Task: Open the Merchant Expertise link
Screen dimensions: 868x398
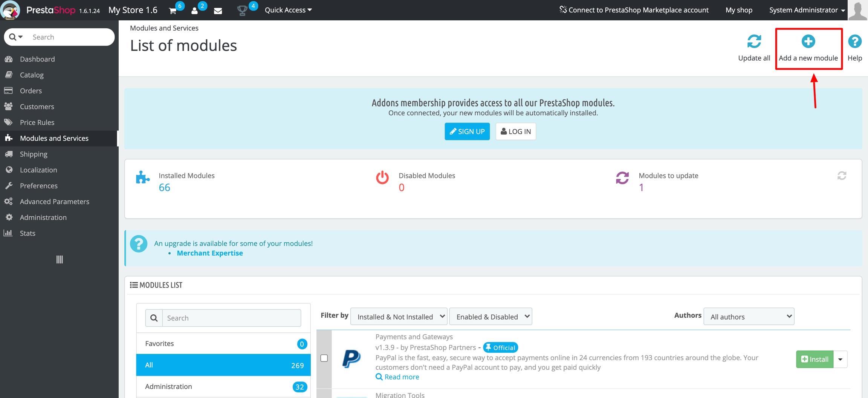Action: (210, 253)
